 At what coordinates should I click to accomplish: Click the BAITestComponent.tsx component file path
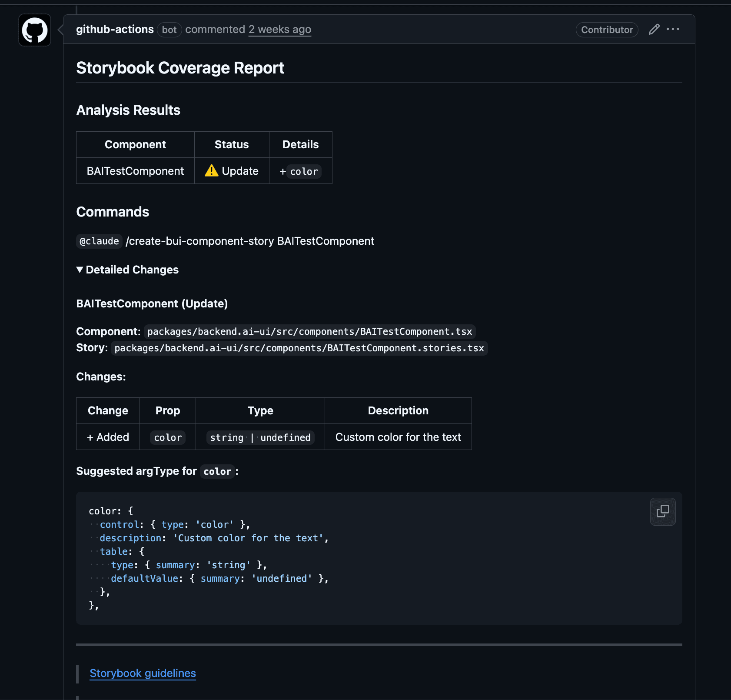pos(309,332)
